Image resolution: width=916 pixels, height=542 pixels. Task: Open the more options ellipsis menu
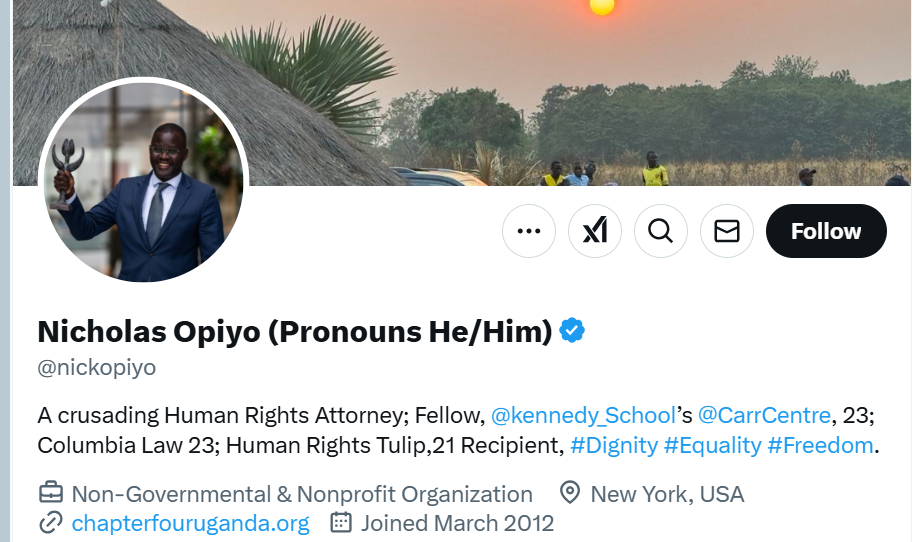point(528,231)
